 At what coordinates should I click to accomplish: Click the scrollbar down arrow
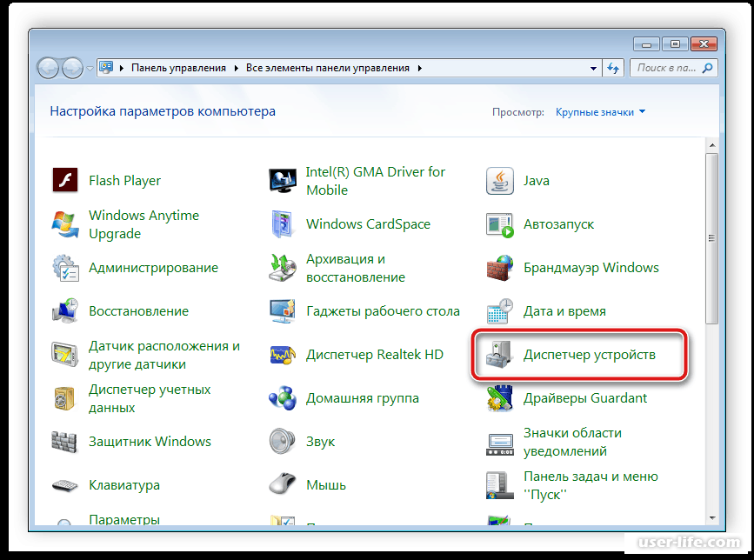point(712,518)
